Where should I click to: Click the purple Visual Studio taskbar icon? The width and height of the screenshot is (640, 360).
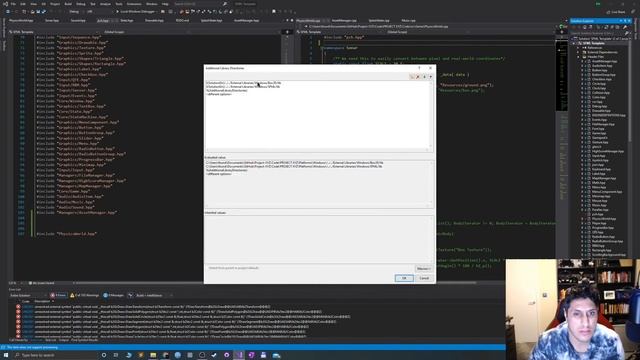[239, 355]
